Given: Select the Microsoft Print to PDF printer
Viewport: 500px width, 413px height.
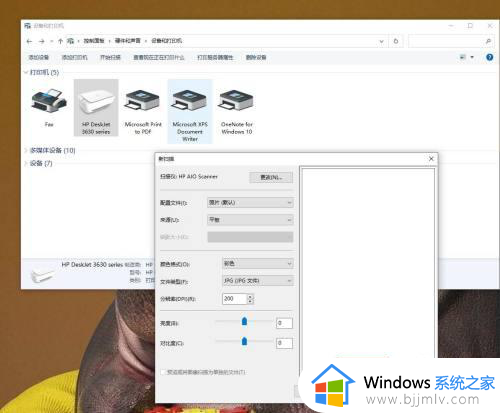Looking at the screenshot, I should point(143,111).
